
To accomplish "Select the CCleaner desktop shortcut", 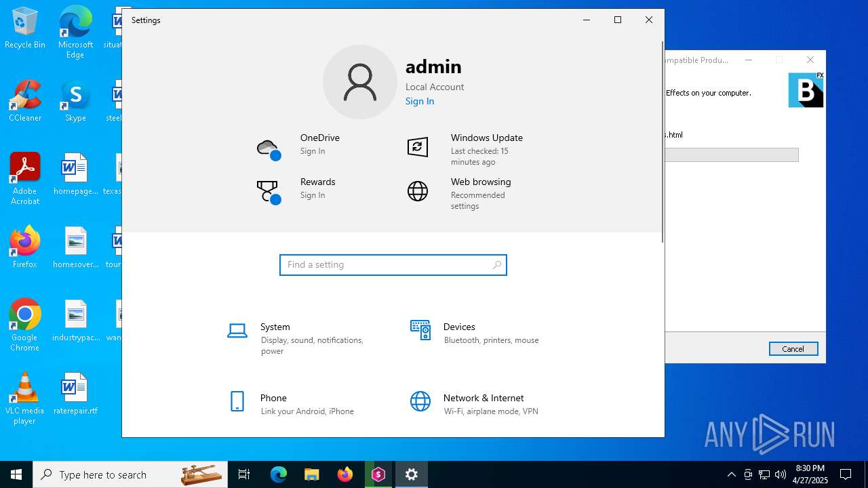I will tap(25, 101).
